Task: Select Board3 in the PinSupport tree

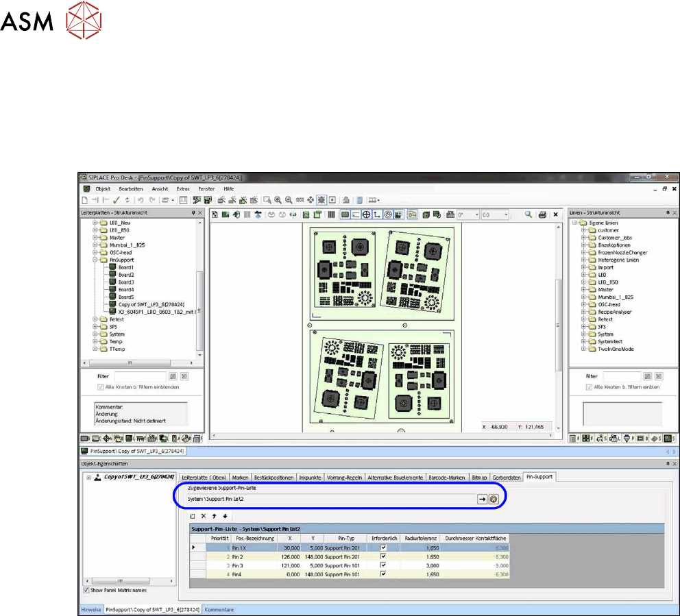Action: tap(125, 282)
